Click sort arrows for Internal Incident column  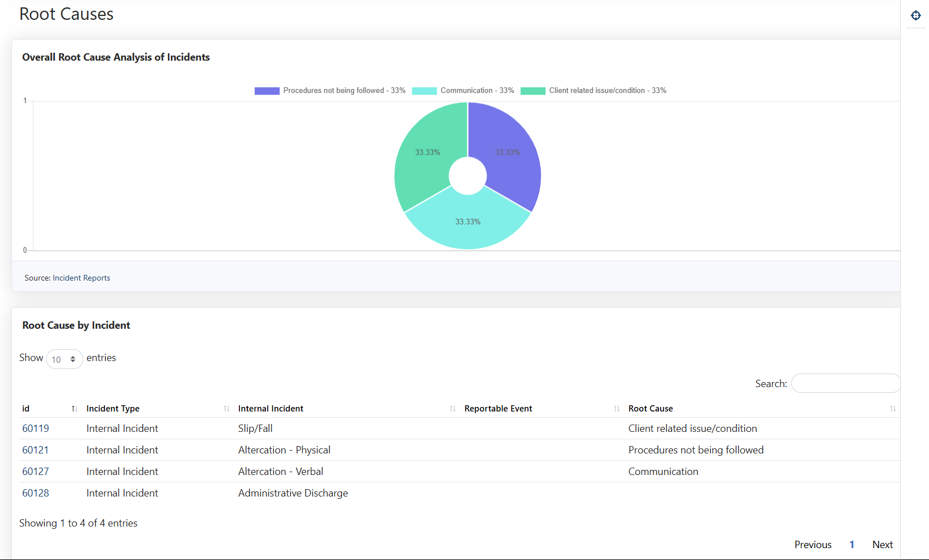(453, 409)
